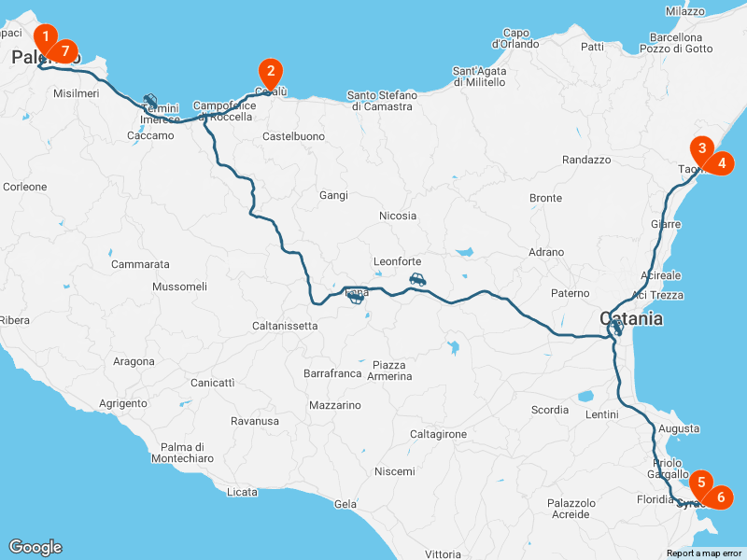Viewport: 747px width, 560px height.
Task: Select the Caltanissetta map label
Action: click(x=285, y=326)
